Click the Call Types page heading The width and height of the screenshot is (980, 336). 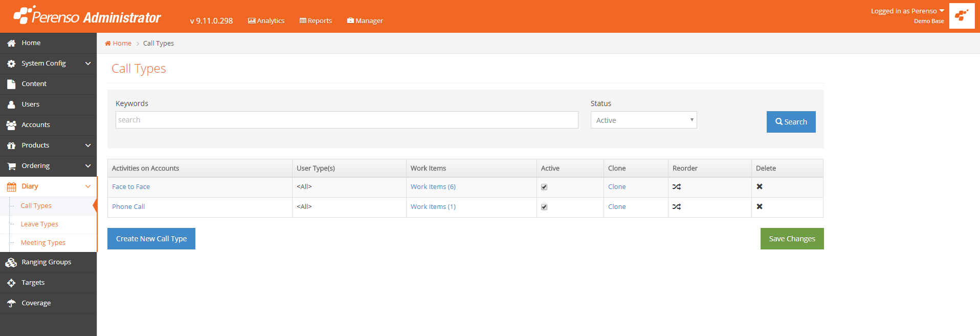[139, 69]
